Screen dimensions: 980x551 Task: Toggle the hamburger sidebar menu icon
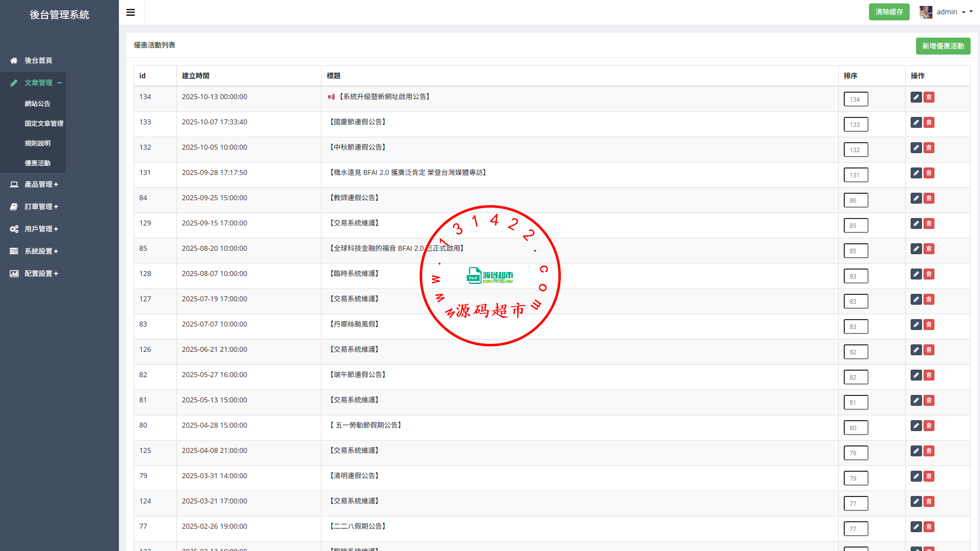point(131,12)
